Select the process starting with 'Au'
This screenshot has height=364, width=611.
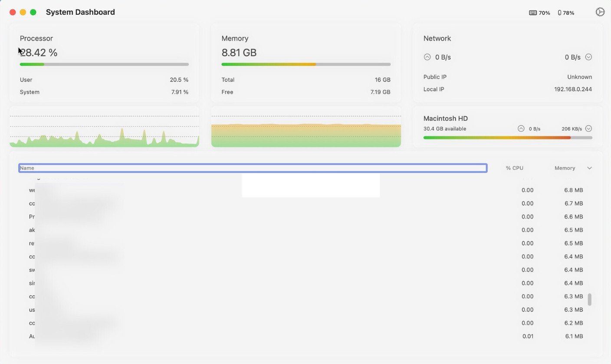(306, 336)
